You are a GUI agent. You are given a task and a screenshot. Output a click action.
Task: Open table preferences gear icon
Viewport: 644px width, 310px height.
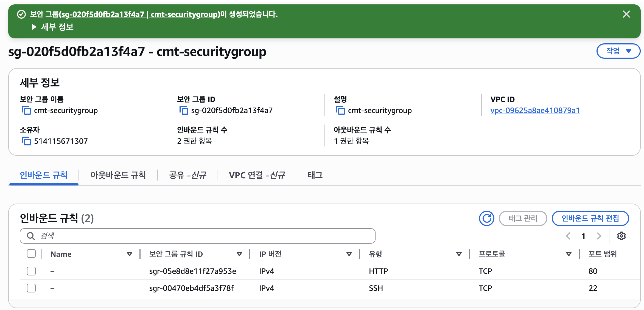pyautogui.click(x=621, y=236)
